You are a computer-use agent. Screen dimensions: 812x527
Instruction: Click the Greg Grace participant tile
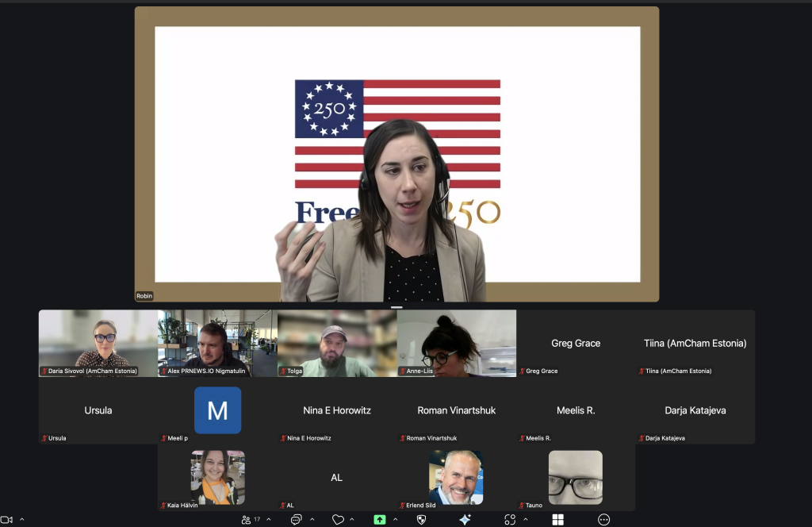[x=576, y=343]
